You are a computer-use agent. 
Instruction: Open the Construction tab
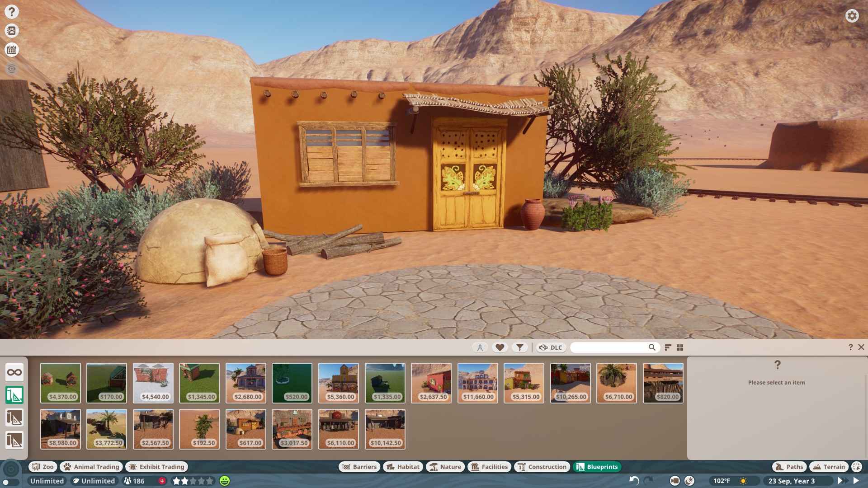(542, 467)
